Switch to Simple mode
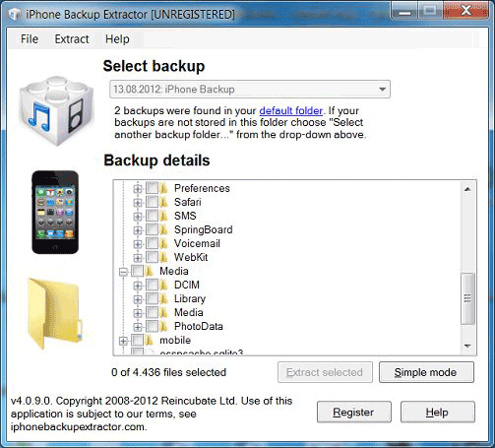The image size is (495, 448). pyautogui.click(x=426, y=372)
